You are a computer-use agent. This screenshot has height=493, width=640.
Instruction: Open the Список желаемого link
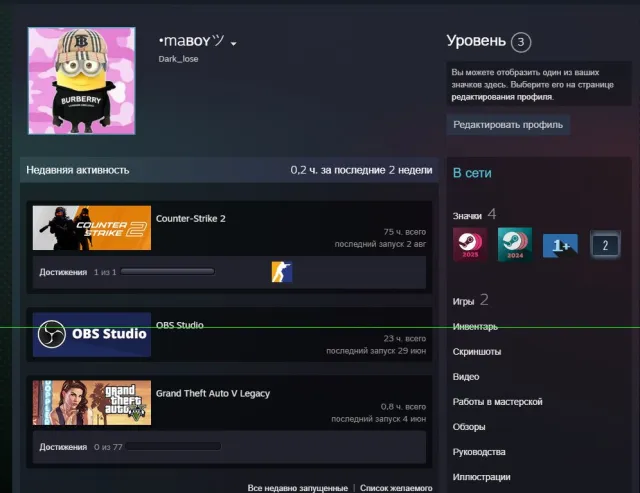click(396, 488)
